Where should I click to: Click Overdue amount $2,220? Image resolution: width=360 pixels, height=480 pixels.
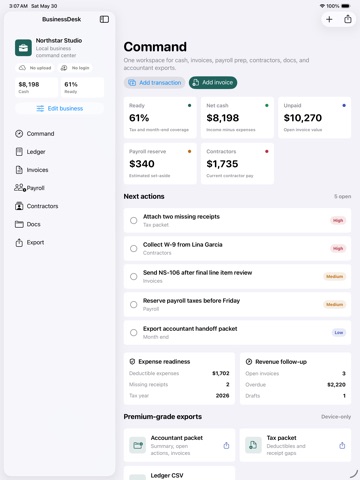(x=336, y=385)
